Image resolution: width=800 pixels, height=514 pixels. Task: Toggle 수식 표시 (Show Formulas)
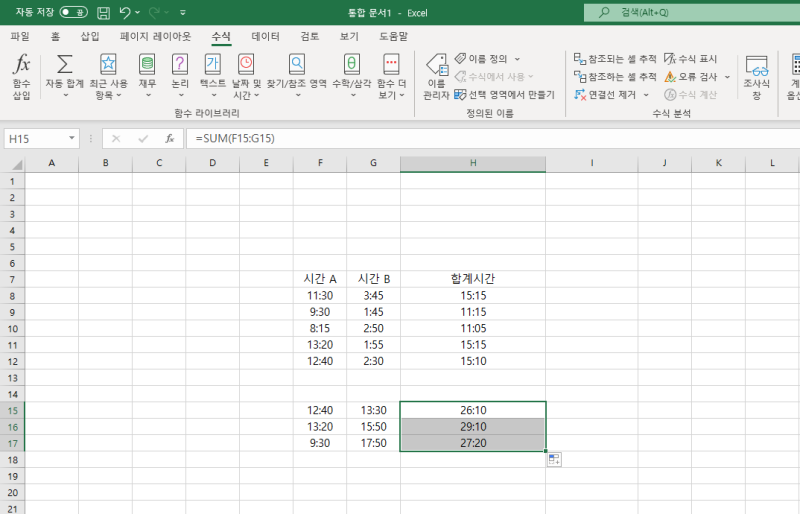pos(691,59)
